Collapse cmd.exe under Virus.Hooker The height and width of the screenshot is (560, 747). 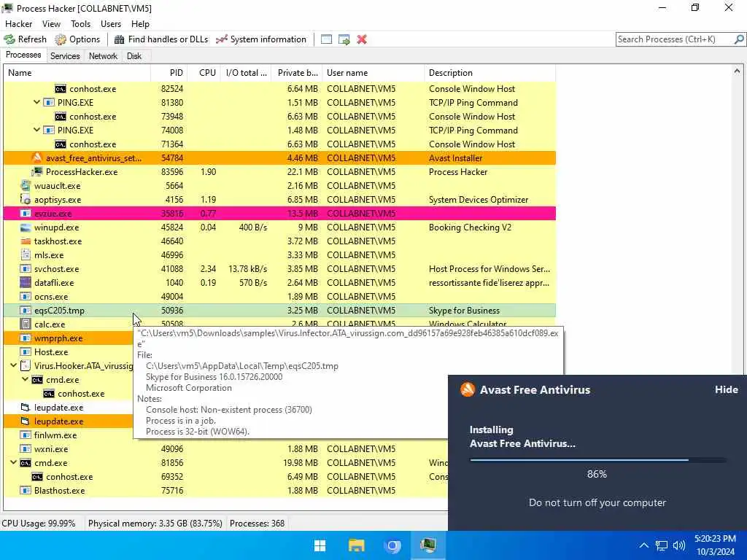coord(26,379)
